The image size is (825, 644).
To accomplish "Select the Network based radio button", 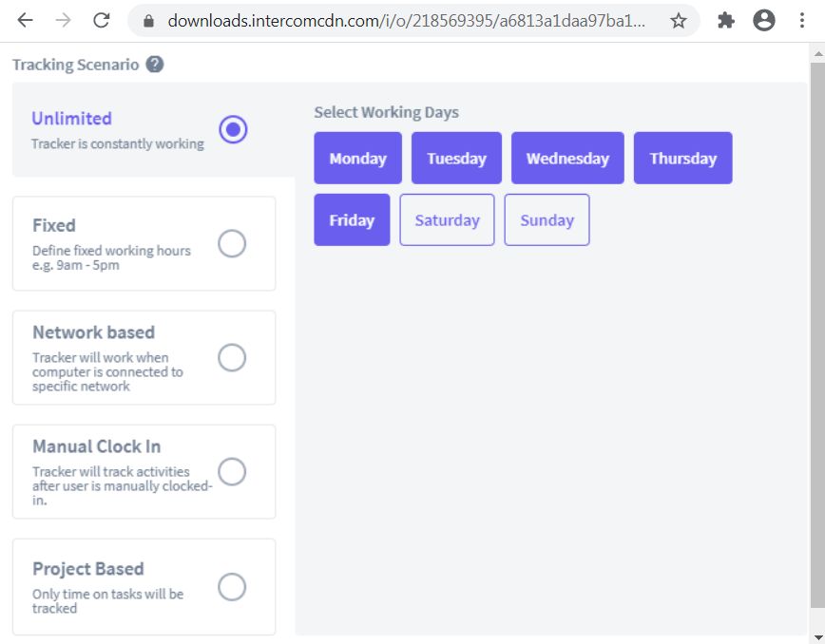I will [x=232, y=358].
